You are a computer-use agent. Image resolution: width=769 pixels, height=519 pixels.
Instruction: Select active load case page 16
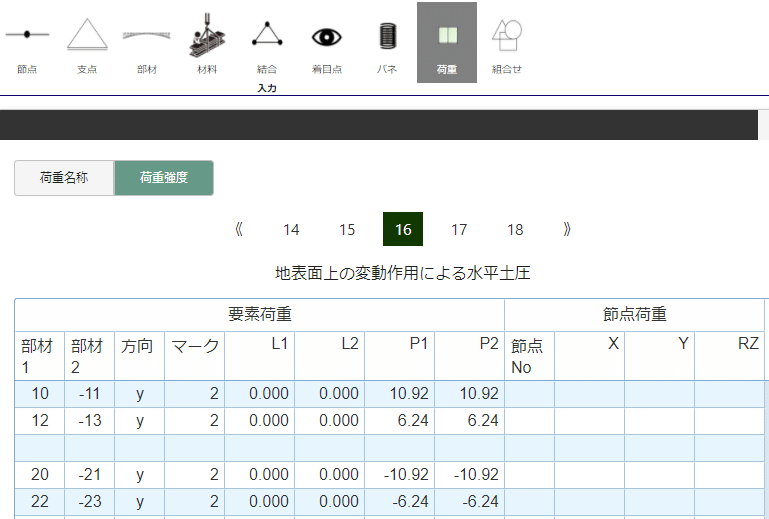403,229
